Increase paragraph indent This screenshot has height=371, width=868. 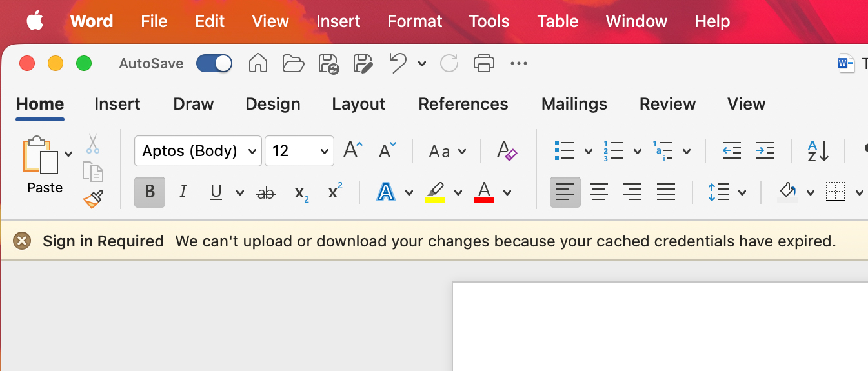[x=765, y=151]
